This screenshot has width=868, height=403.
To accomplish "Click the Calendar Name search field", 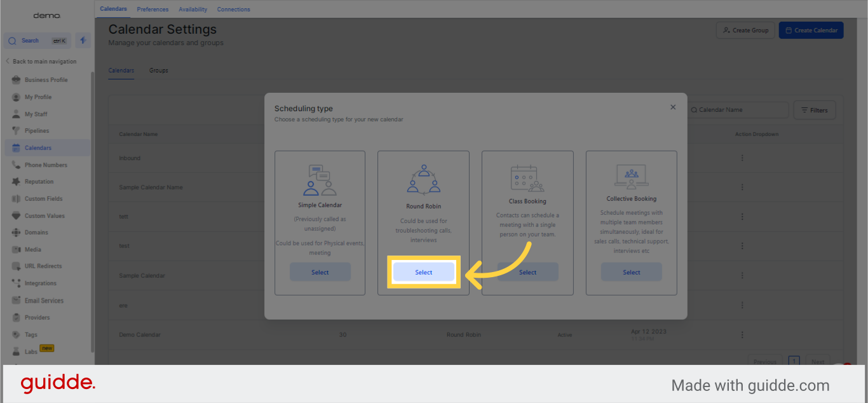I will click(740, 110).
